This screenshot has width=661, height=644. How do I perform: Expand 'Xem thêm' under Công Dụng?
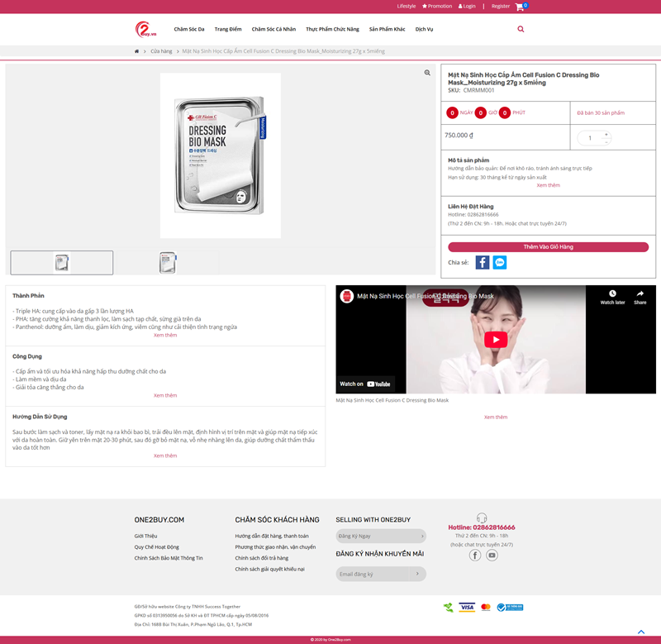click(x=165, y=395)
